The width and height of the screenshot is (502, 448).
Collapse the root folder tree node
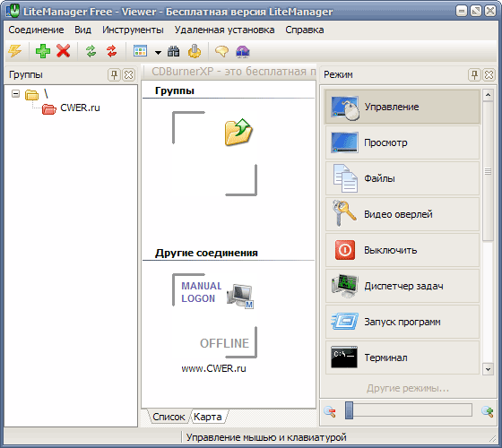[x=15, y=94]
